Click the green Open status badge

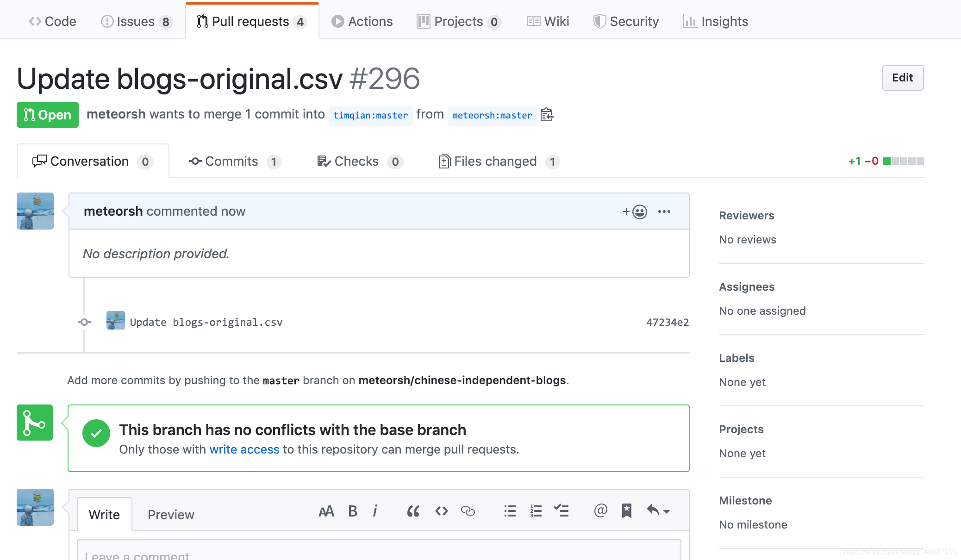pyautogui.click(x=48, y=115)
